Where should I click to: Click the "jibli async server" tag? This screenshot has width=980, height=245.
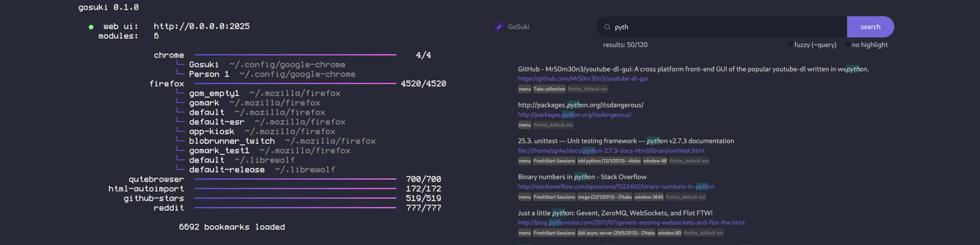616,233
